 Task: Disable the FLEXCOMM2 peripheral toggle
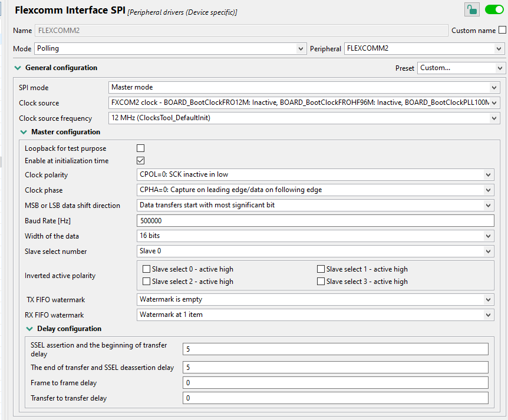pos(493,10)
